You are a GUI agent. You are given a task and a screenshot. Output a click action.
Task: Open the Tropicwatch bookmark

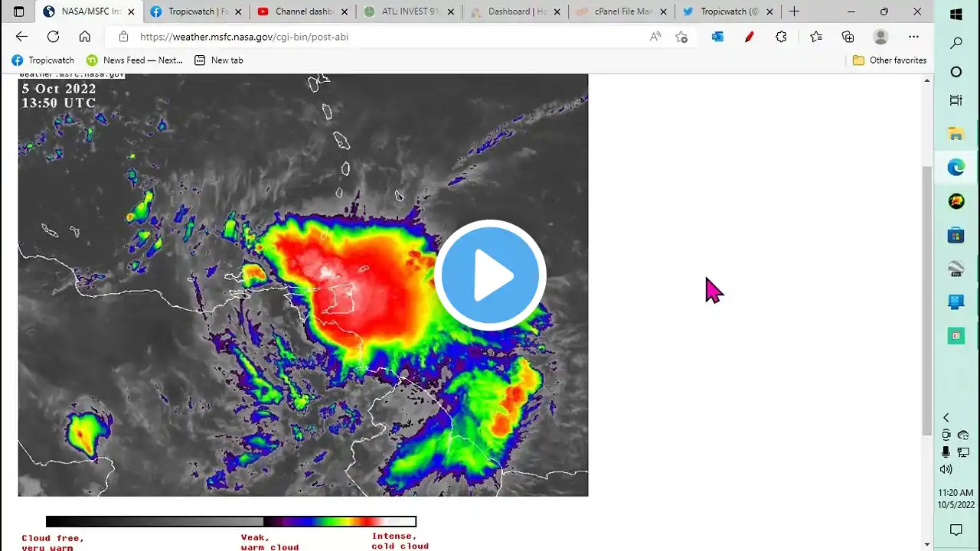(x=43, y=60)
